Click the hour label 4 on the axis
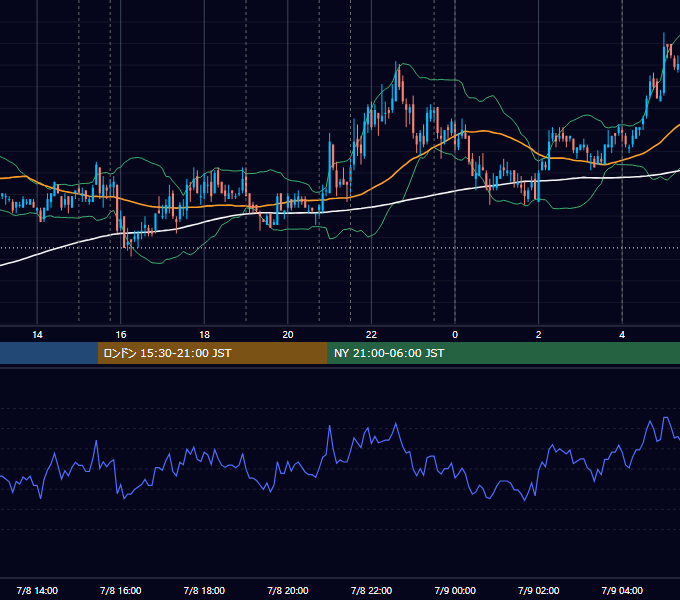The height and width of the screenshot is (600, 680). pos(622,335)
